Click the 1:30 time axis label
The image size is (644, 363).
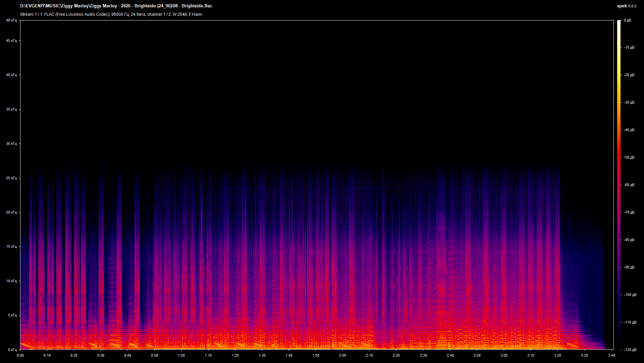[262, 356]
